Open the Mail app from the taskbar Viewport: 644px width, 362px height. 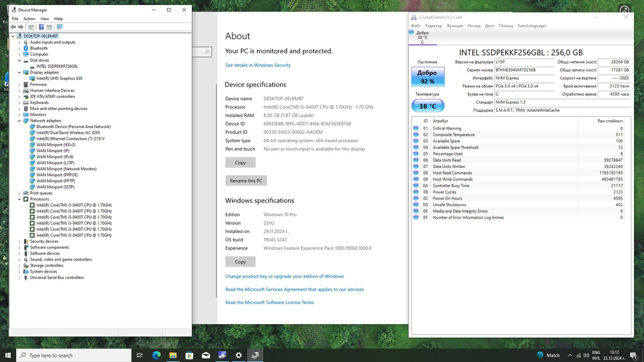205,355
